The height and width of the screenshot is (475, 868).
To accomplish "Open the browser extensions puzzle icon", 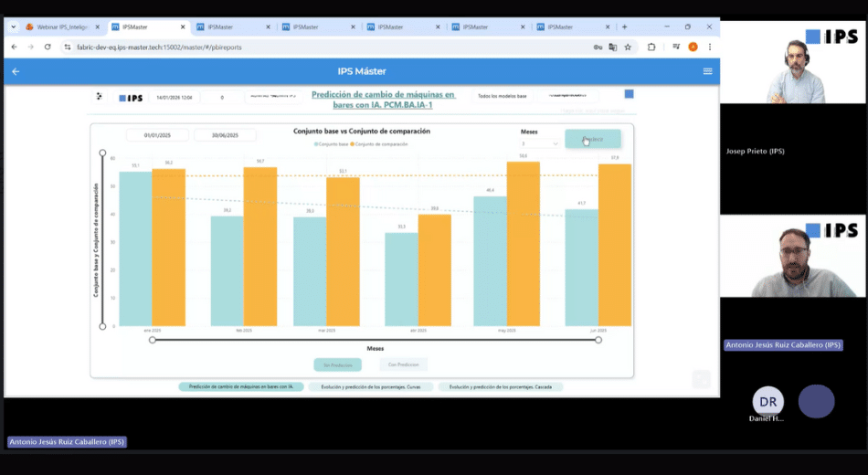I will point(651,47).
